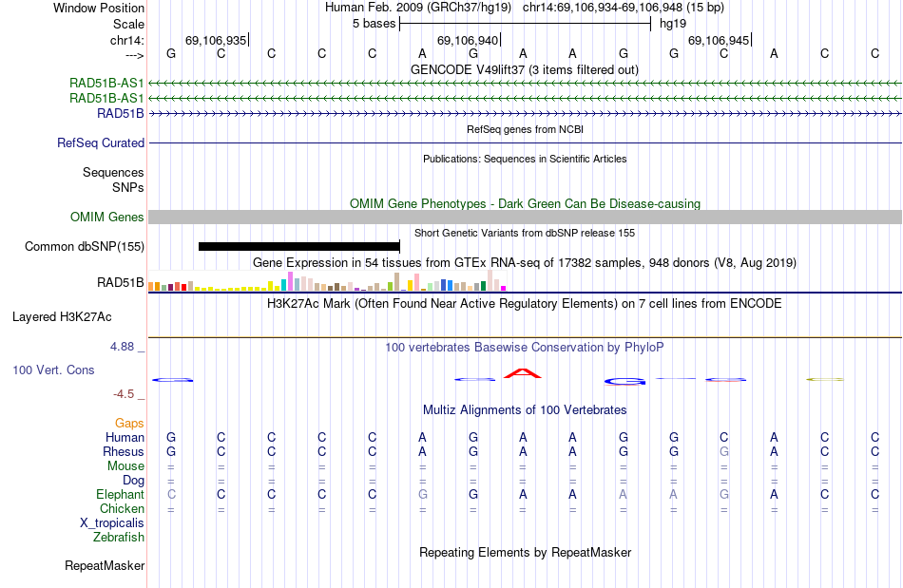Click the -4.5 lower PhyloP scale value
This screenshot has height=588, width=903.
click(124, 393)
